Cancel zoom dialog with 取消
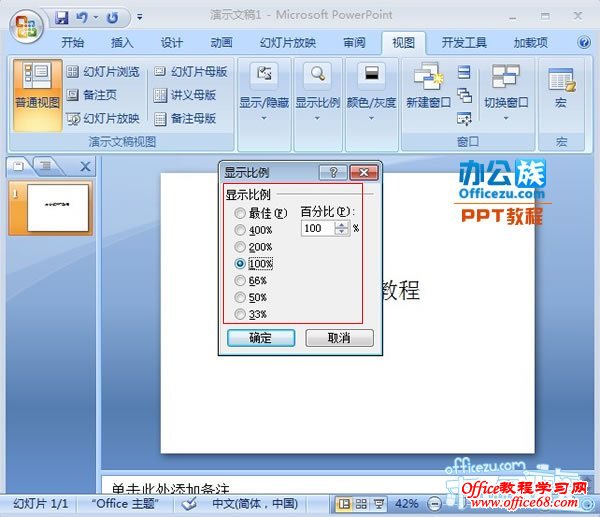Image resolution: width=600 pixels, height=517 pixels. tap(339, 338)
